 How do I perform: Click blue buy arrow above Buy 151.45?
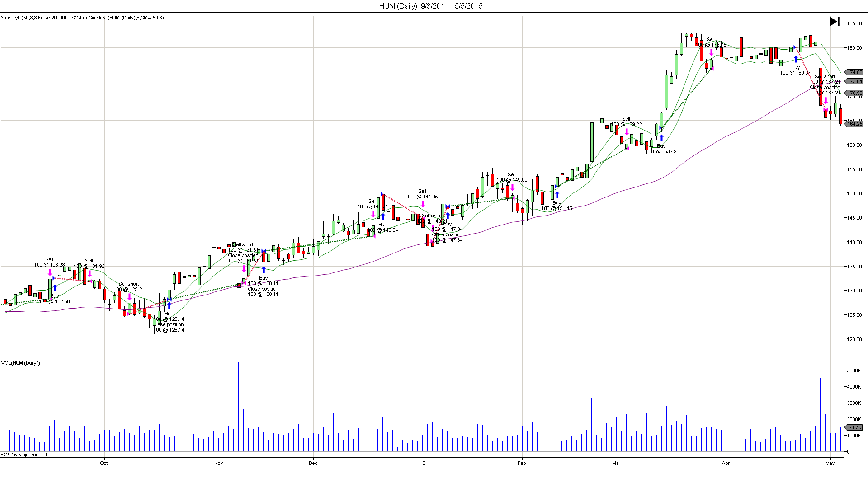(557, 195)
